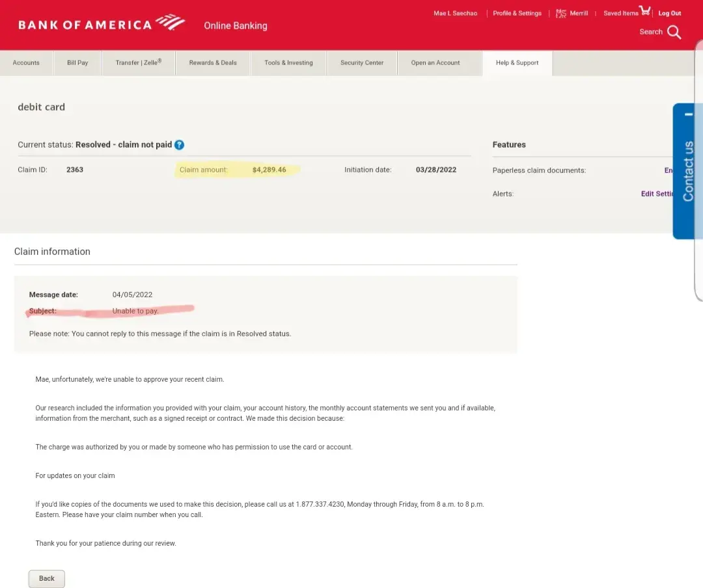Screen dimensions: 703x588
Task: Click the Bank of America flag logo
Action: (170, 22)
